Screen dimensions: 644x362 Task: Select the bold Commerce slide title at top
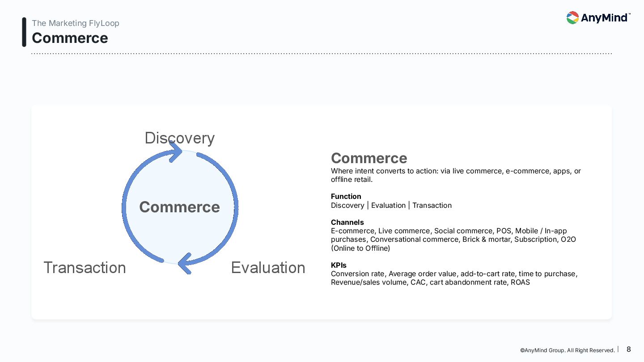tap(70, 38)
